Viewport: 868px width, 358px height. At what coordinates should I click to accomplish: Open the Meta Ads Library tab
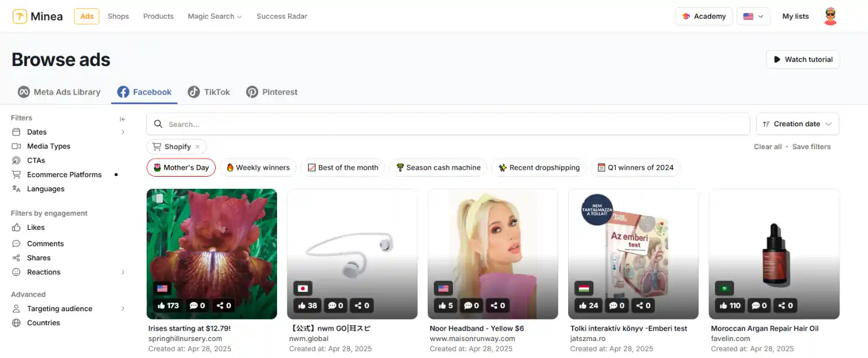click(x=58, y=92)
